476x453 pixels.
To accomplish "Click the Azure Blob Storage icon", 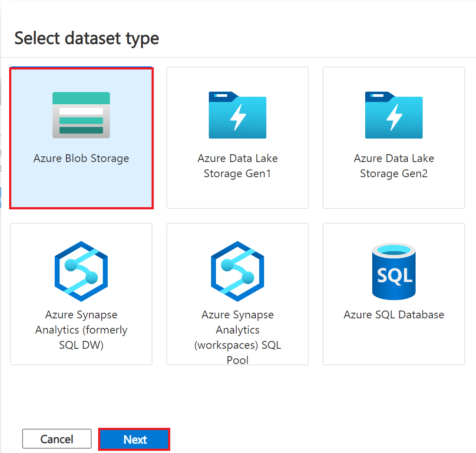I will (81, 115).
